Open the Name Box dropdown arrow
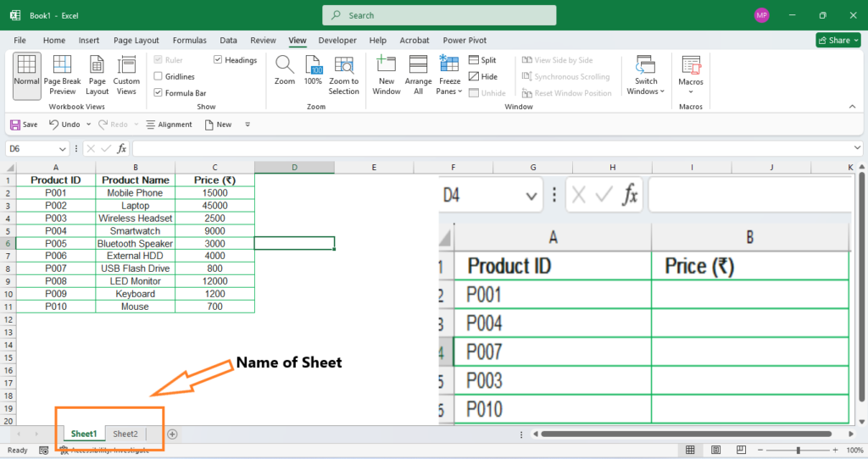Screen dimensions: 868x459 (x=62, y=149)
